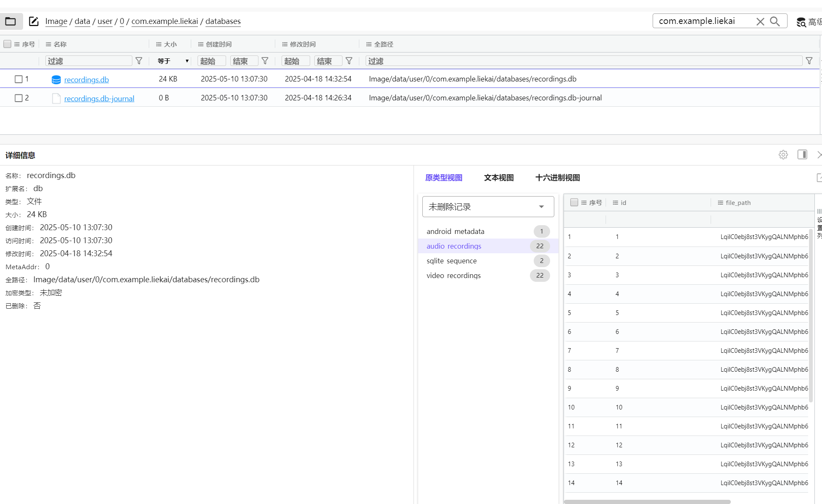Image resolution: width=822 pixels, height=504 pixels.
Task: Click the search magnifier icon
Action: pos(775,21)
